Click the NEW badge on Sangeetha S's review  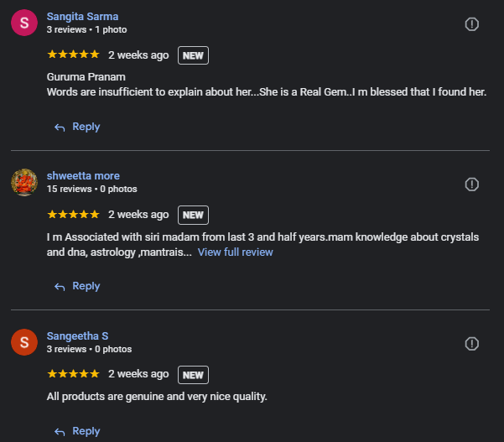point(193,375)
